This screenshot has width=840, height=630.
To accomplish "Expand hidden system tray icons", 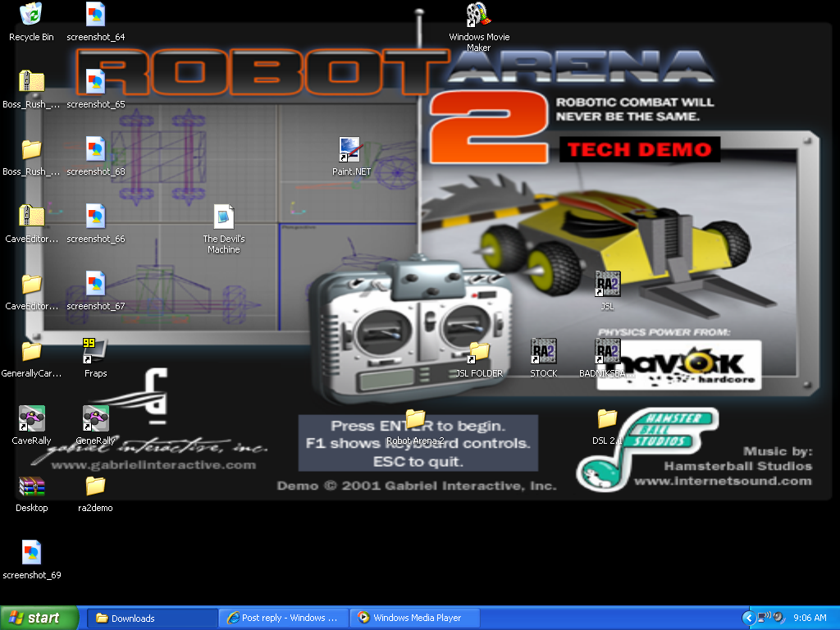I will 748,619.
